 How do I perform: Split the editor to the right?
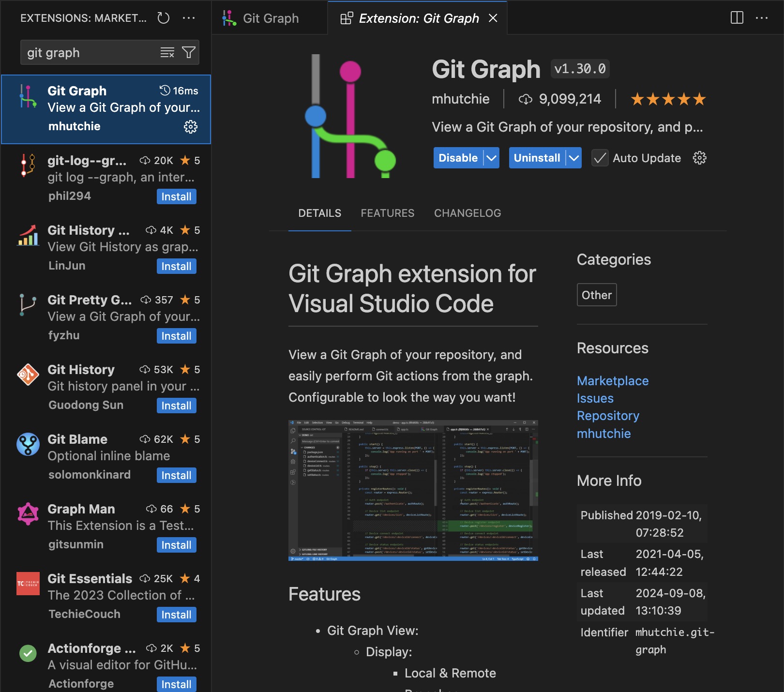pos(737,18)
